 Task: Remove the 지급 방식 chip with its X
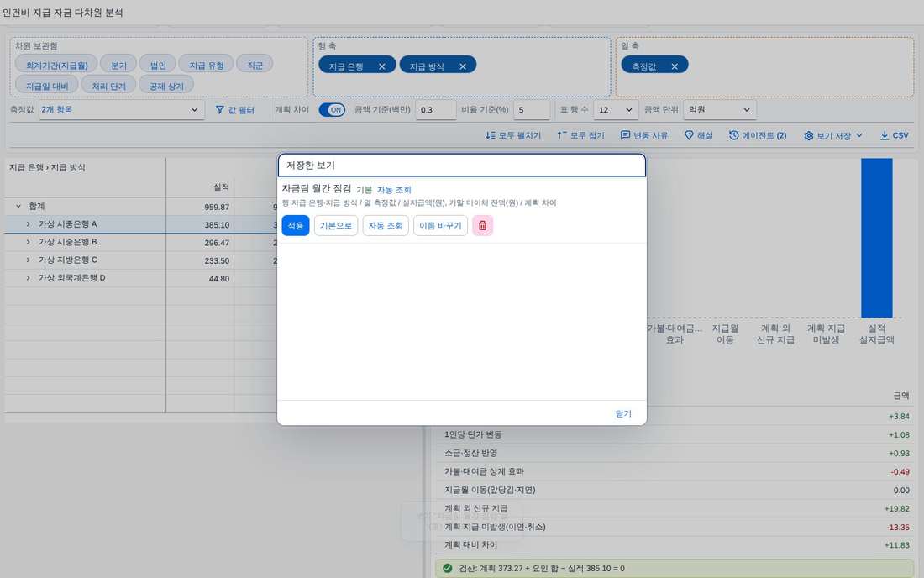point(463,66)
